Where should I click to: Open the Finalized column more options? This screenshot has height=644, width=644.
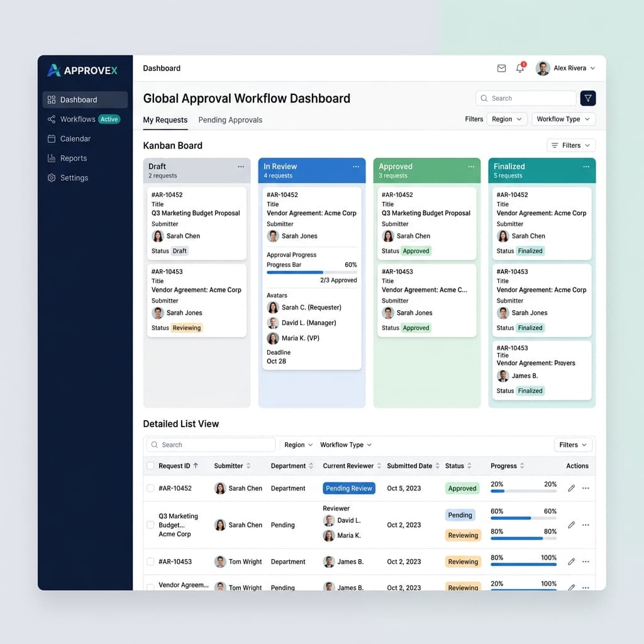(x=586, y=167)
